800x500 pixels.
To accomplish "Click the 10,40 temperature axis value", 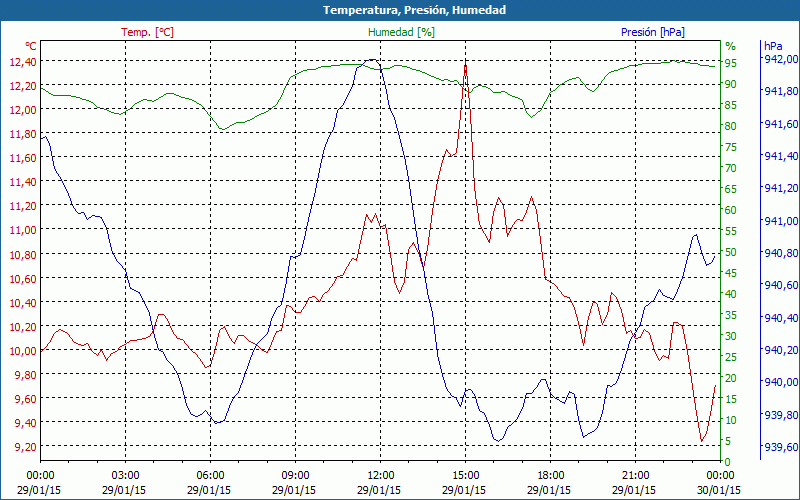I will [x=23, y=303].
